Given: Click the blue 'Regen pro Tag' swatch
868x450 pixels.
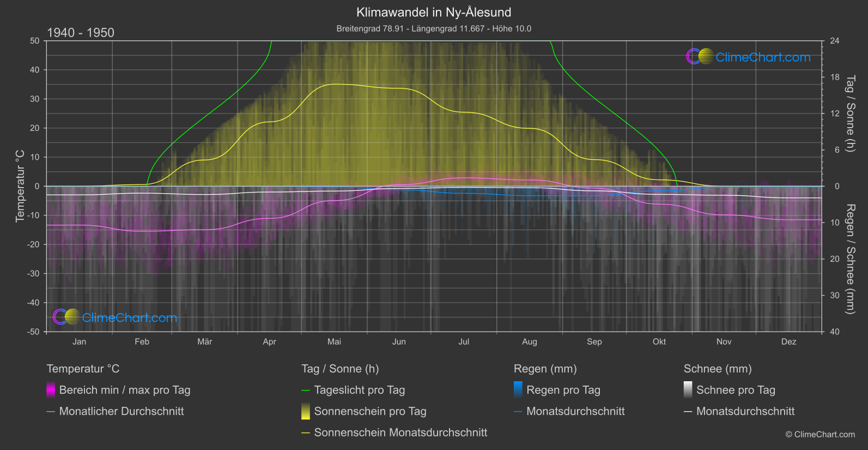Looking at the screenshot, I should pyautogui.click(x=518, y=390).
